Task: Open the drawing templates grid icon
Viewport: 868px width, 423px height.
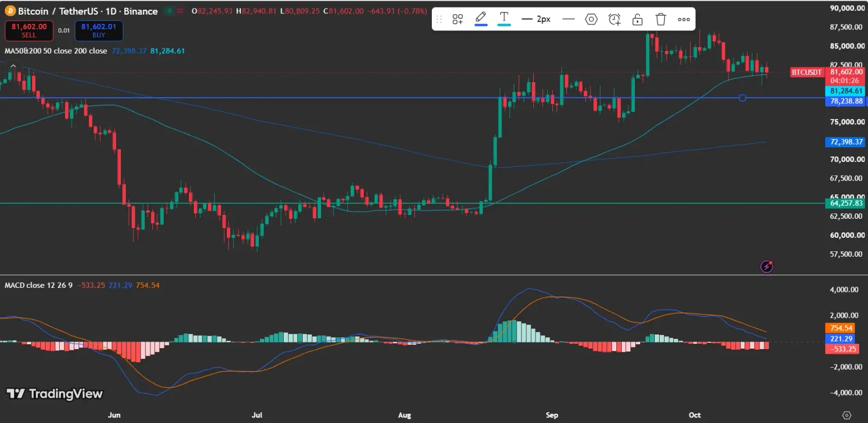Action: [x=458, y=20]
